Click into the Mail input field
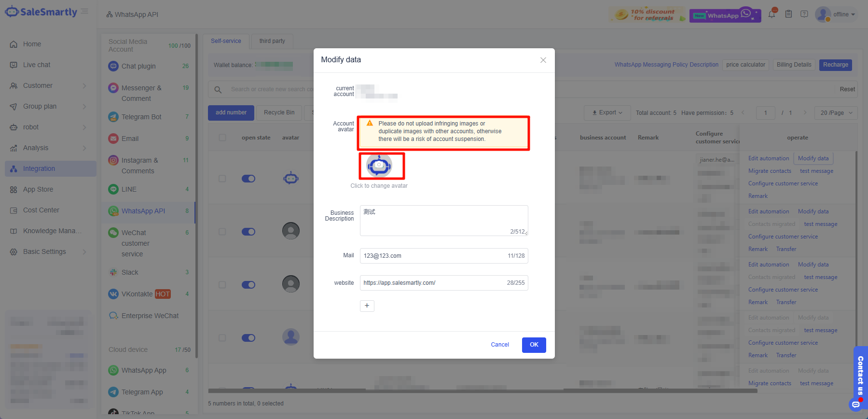The image size is (868, 419). coord(444,256)
